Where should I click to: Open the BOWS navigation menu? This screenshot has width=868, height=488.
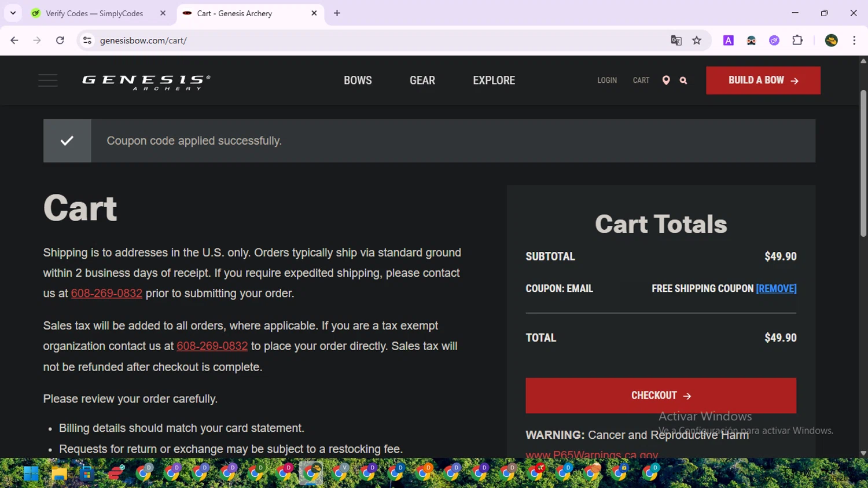point(358,80)
